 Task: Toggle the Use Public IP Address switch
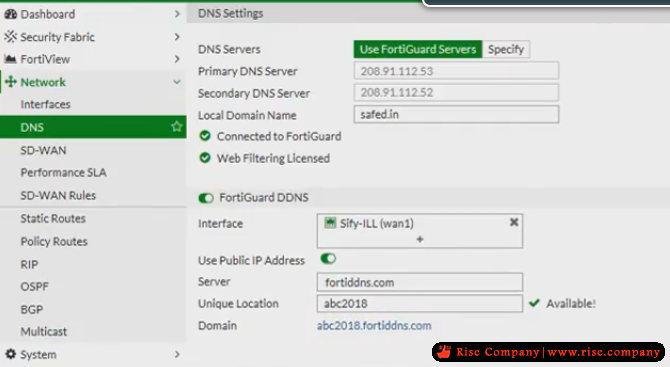[x=328, y=258]
